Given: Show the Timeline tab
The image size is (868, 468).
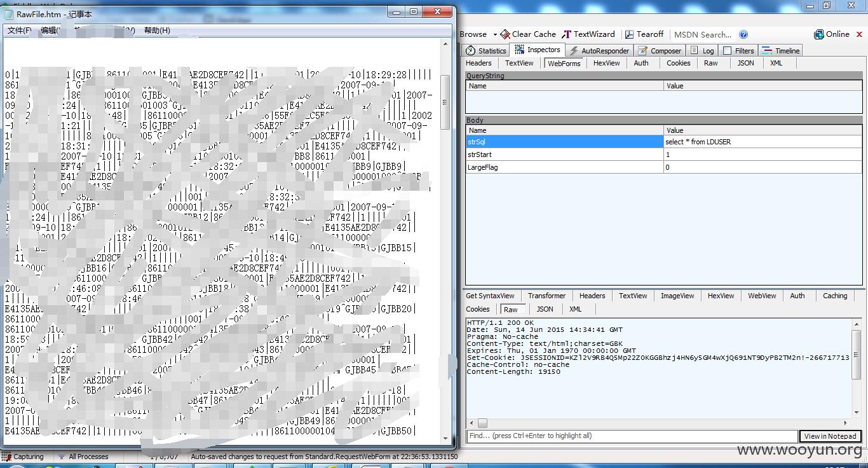Looking at the screenshot, I should 781,51.
